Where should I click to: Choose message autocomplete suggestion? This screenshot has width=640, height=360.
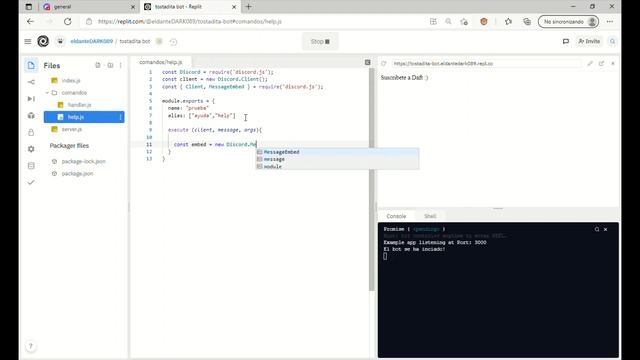pos(337,159)
